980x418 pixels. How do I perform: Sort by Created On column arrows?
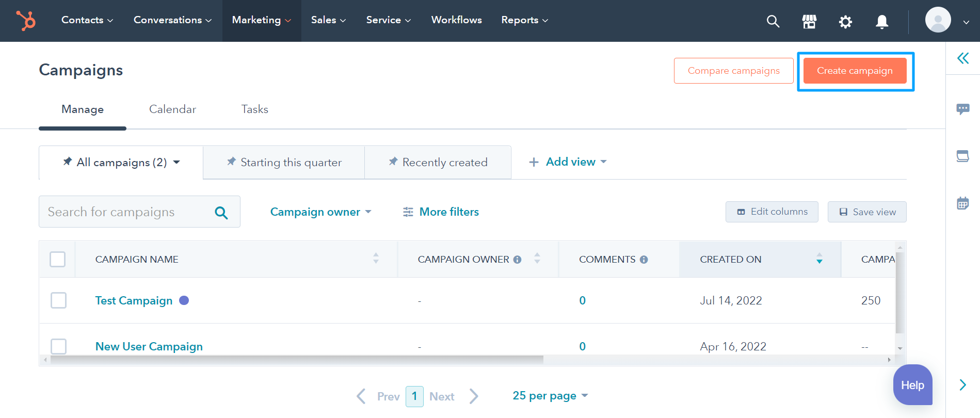820,258
